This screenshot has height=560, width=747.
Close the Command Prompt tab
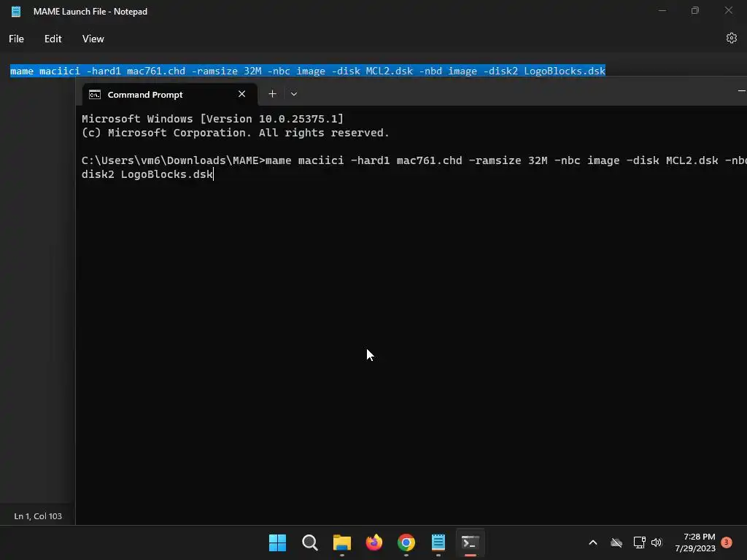[241, 94]
